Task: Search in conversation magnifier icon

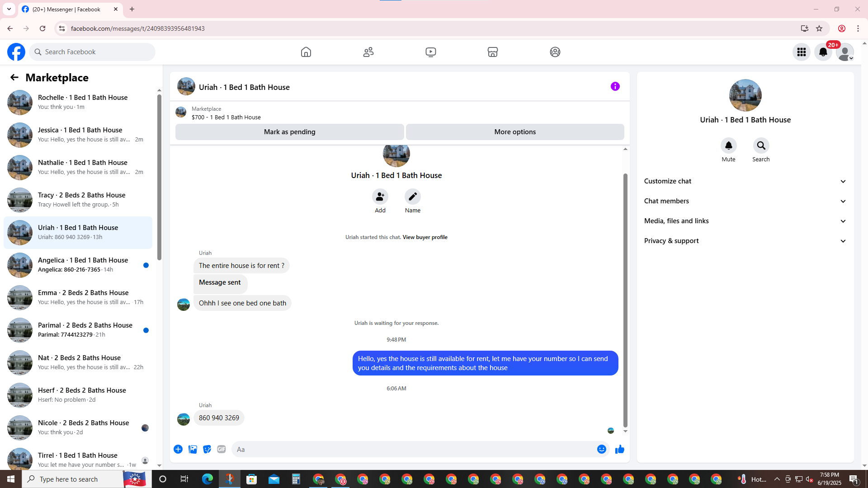Action: tap(761, 145)
